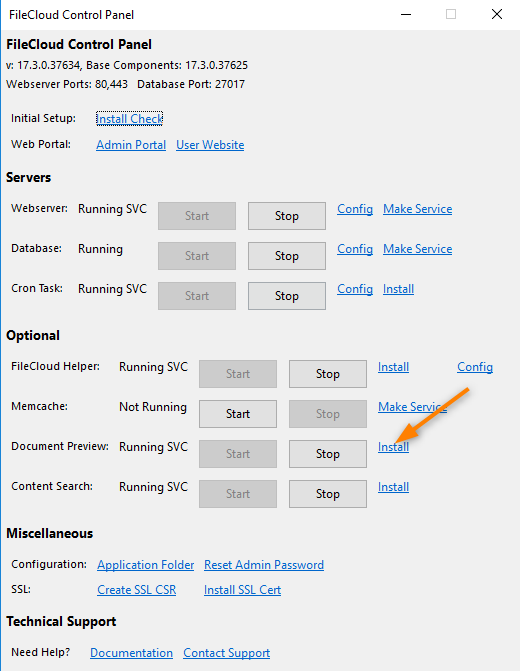520x671 pixels.
Task: Open the Admin Portal link
Action: click(131, 145)
